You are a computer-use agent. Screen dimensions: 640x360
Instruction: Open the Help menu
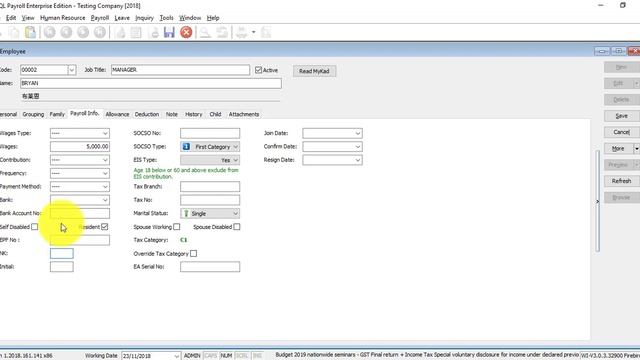coord(213,18)
